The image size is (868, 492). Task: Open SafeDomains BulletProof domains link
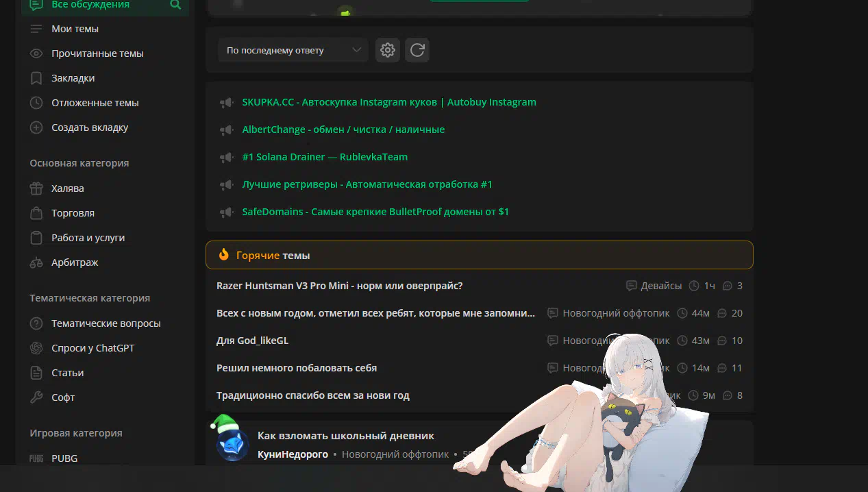click(375, 212)
